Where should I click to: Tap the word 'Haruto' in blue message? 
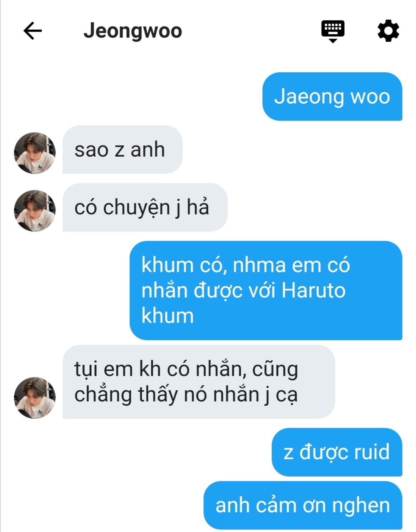(314, 290)
